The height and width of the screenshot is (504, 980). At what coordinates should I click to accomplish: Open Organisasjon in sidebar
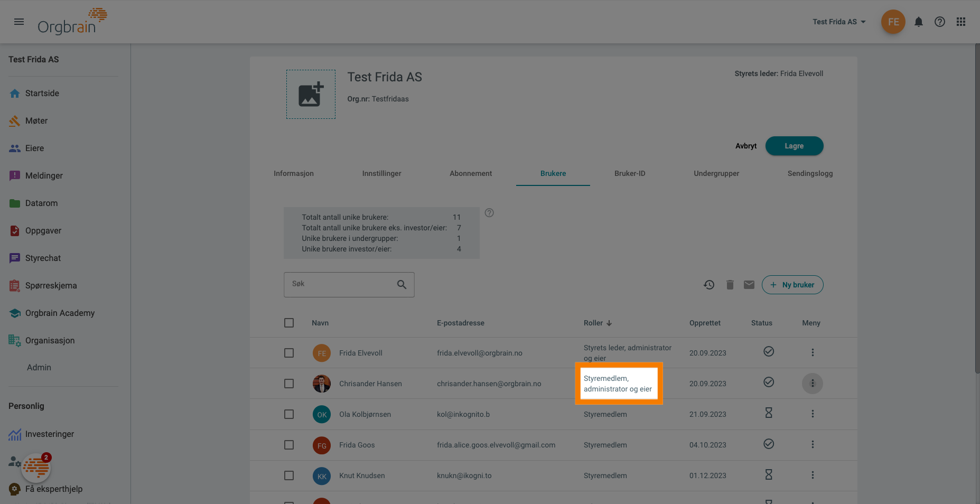(42, 341)
